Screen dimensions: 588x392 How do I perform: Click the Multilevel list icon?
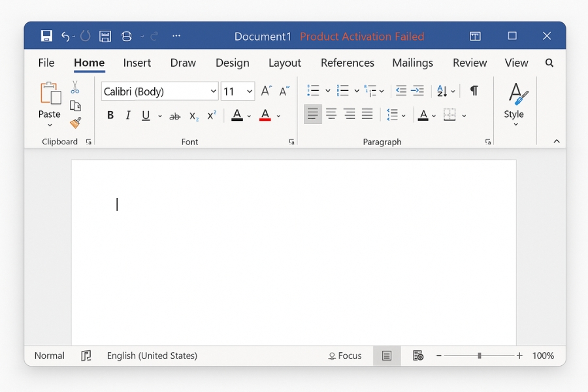tap(370, 91)
